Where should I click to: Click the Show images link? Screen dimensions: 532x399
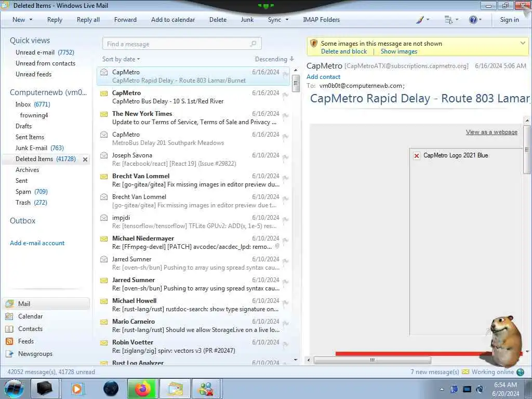(x=398, y=51)
